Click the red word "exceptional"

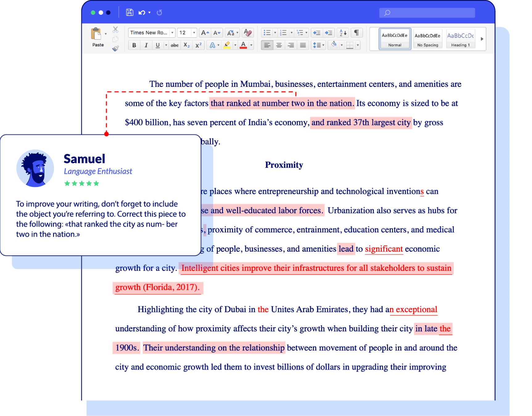[416, 309]
